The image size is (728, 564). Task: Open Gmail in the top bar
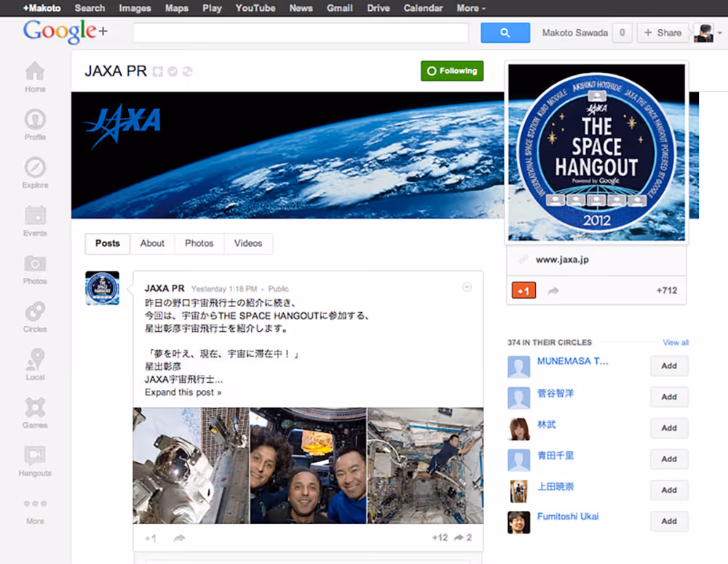click(339, 8)
